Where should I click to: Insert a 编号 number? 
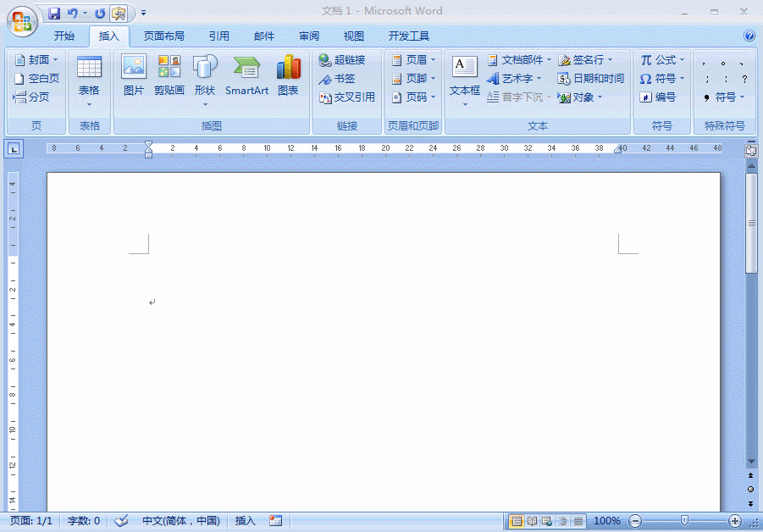(657, 97)
